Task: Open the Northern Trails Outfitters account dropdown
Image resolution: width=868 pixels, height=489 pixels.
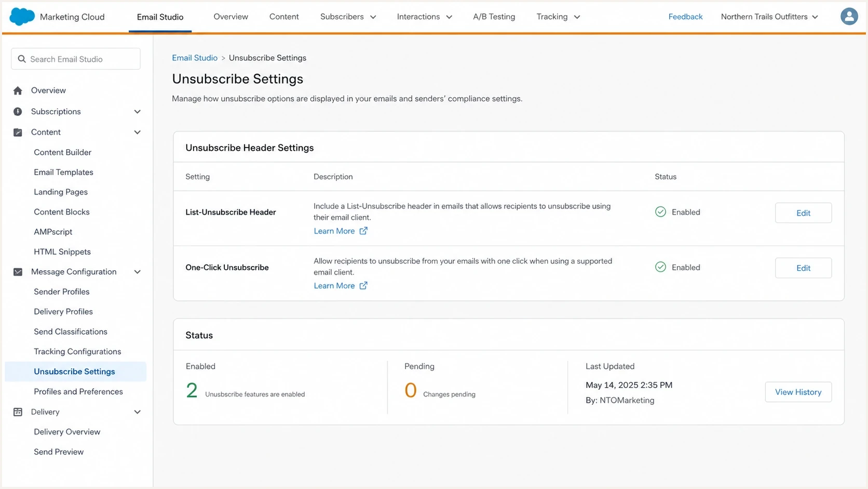Action: (769, 17)
